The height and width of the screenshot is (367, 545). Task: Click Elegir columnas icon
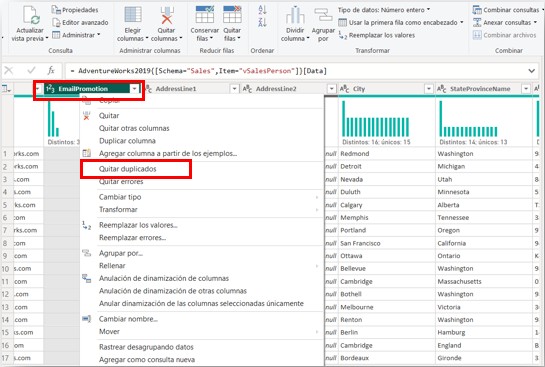click(133, 15)
